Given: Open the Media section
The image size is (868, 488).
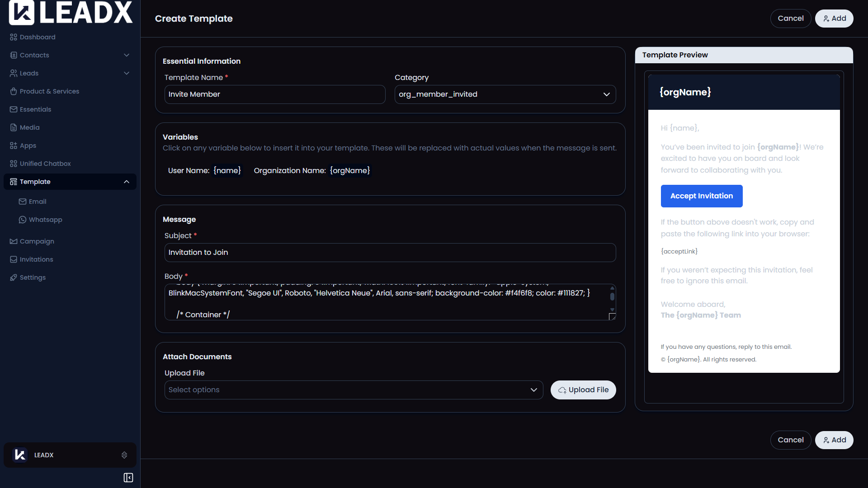Looking at the screenshot, I should 29,127.
